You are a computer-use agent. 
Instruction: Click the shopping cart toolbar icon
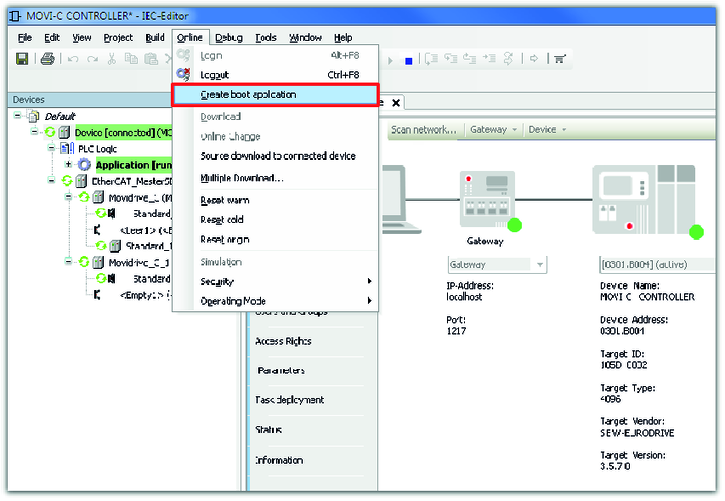(x=559, y=59)
